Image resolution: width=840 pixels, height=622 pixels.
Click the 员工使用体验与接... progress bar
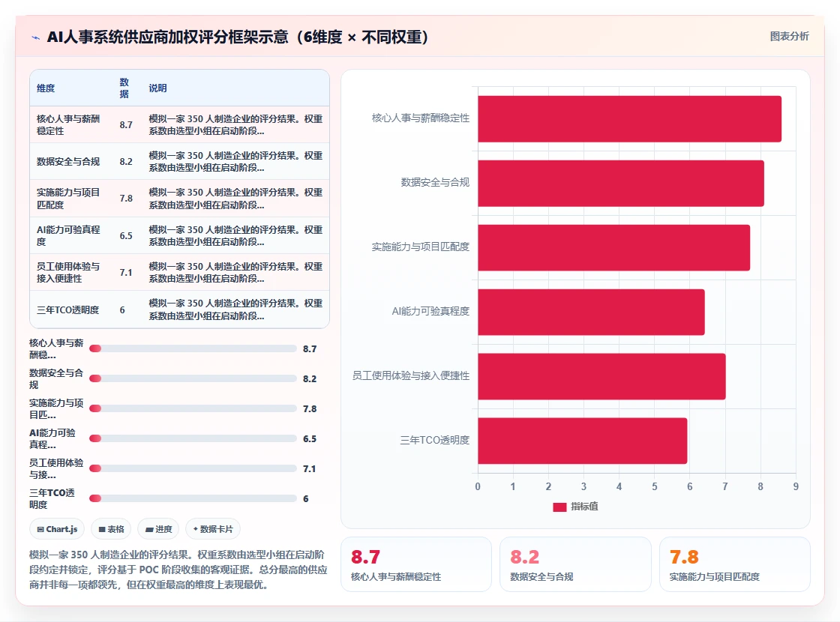(193, 468)
